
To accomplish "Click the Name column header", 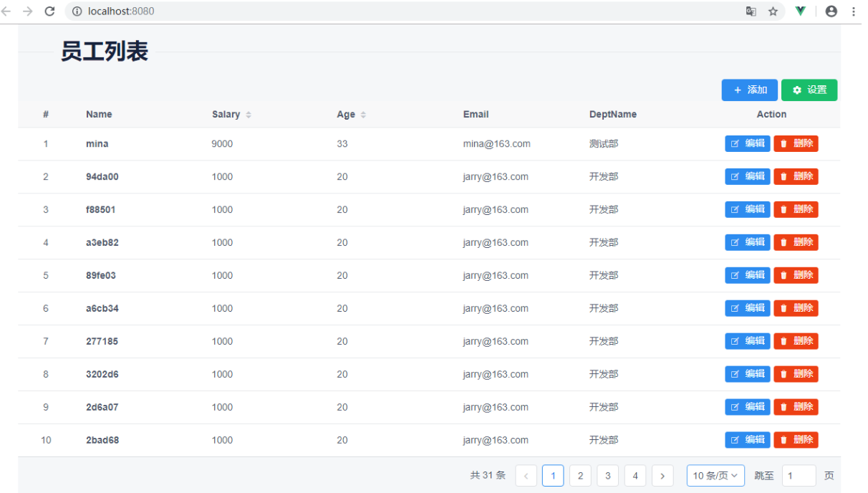I will coord(99,115).
